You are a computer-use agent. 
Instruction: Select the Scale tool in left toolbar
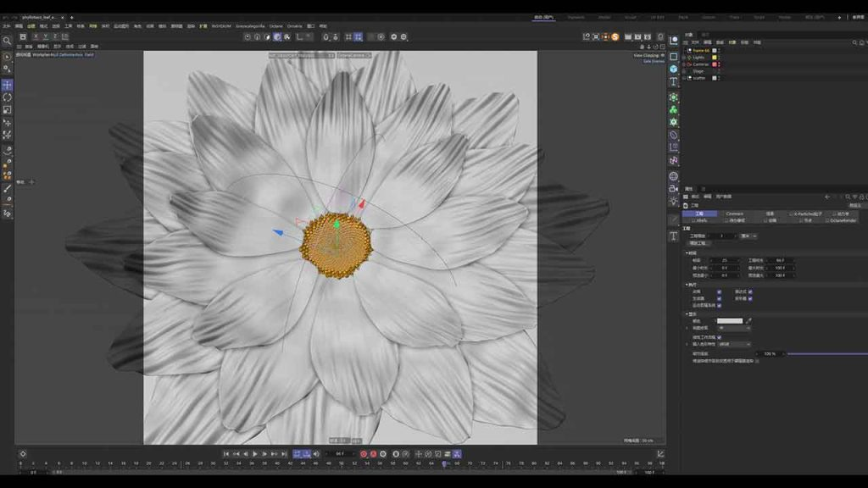point(7,109)
